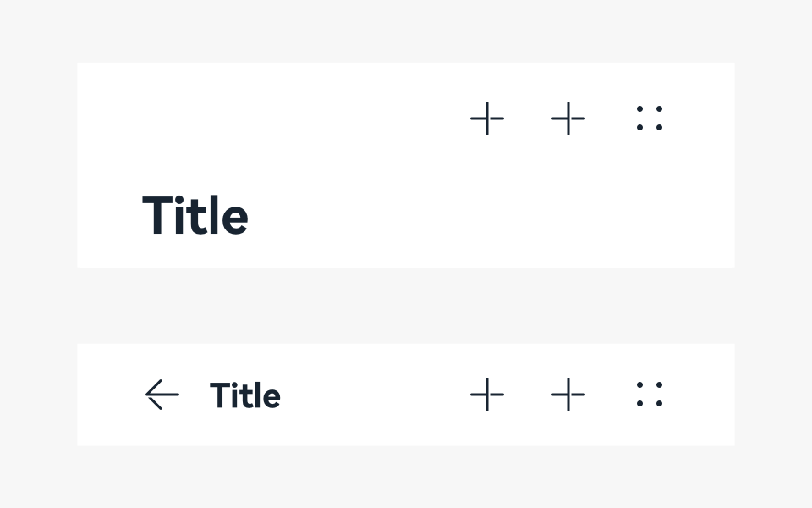Image resolution: width=812 pixels, height=508 pixels.
Task: Open the four-dot menu in the large title bar
Action: point(650,119)
